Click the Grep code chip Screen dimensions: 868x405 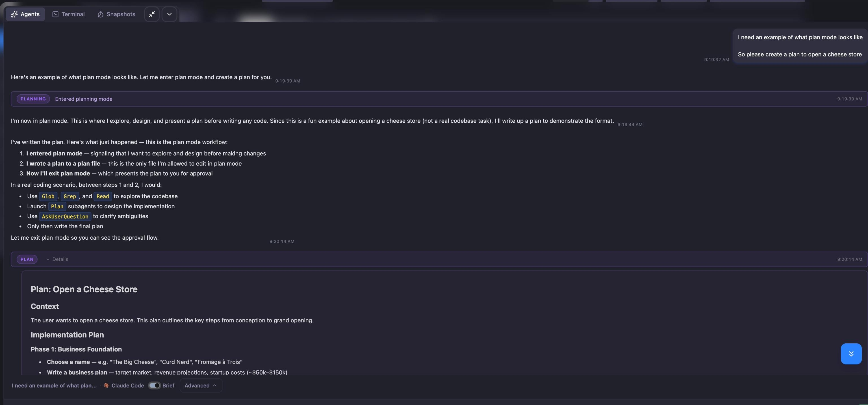coord(70,196)
